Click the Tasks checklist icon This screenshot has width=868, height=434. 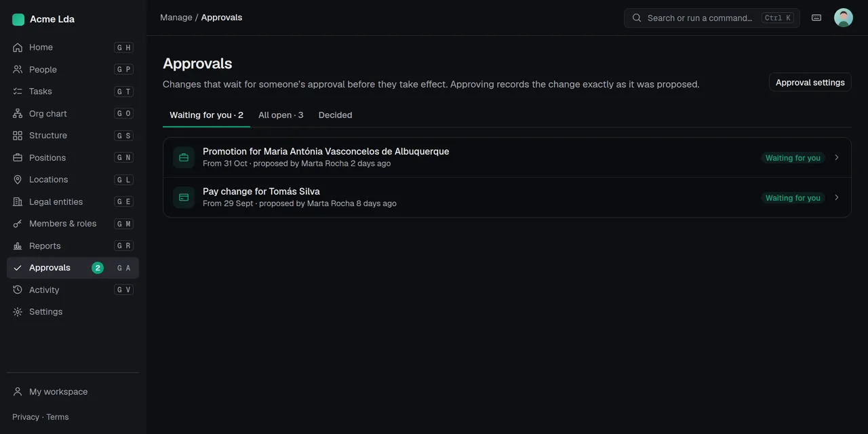coord(18,92)
